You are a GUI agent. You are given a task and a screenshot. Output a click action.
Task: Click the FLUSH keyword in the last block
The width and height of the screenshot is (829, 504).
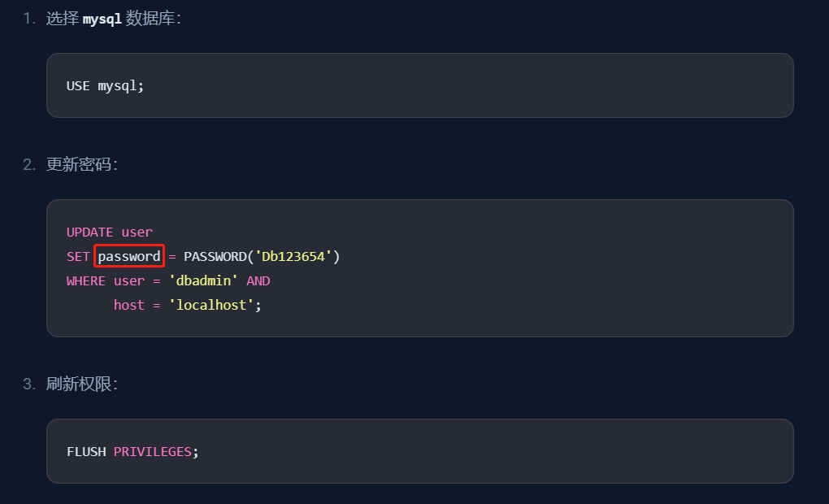(x=86, y=451)
